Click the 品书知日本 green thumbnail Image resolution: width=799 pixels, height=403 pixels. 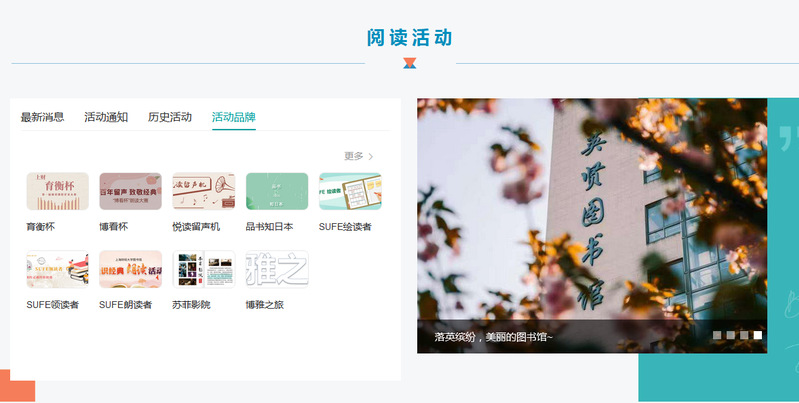click(277, 191)
